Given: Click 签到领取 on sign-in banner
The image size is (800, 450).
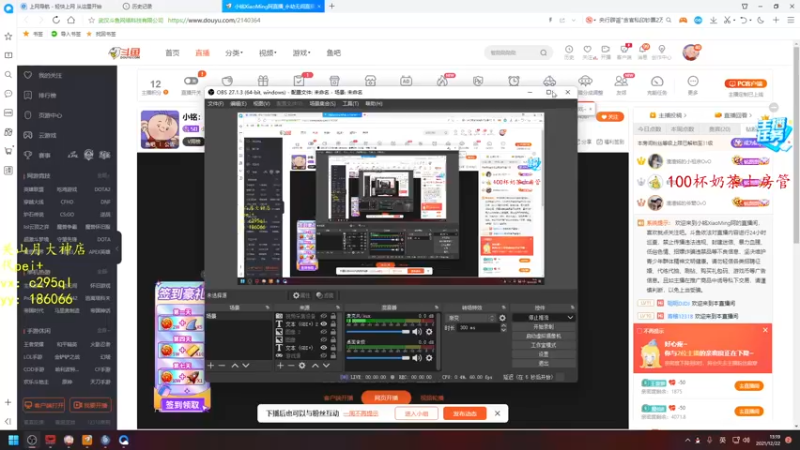Looking at the screenshot, I should tap(182, 405).
